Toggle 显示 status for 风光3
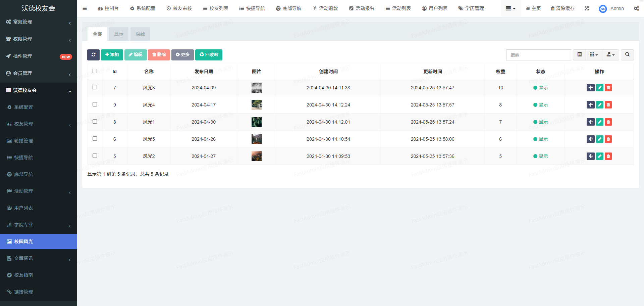Image resolution: width=644 pixels, height=306 pixels. (540, 88)
